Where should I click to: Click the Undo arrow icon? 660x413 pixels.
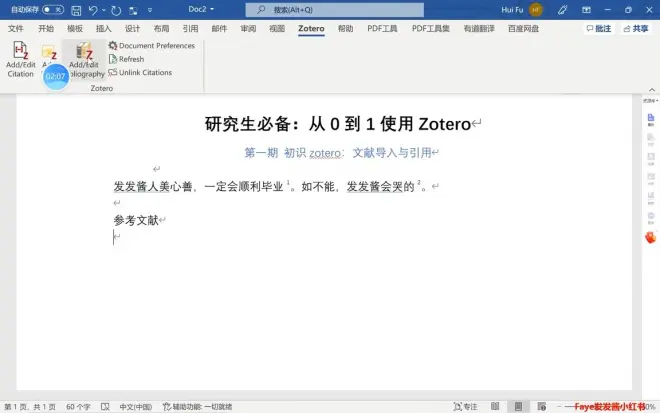pyautogui.click(x=93, y=10)
